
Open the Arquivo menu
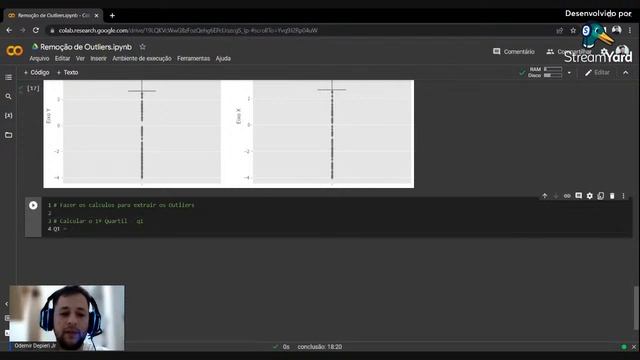(x=39, y=58)
